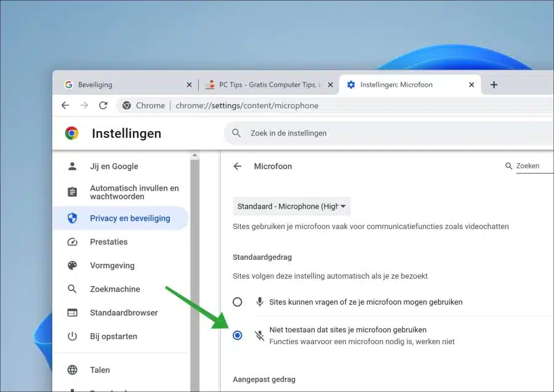Click the power icon for Bij opstarten
The width and height of the screenshot is (554, 392).
pos(72,336)
